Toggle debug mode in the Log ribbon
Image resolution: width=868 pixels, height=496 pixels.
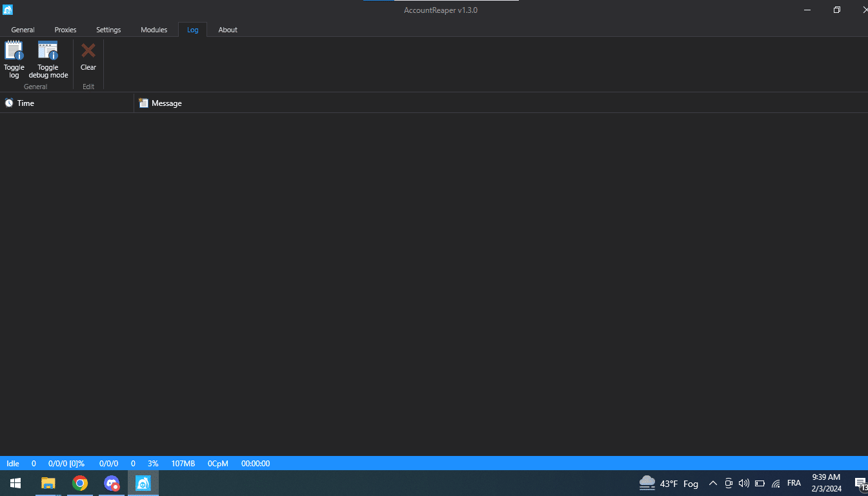point(48,59)
